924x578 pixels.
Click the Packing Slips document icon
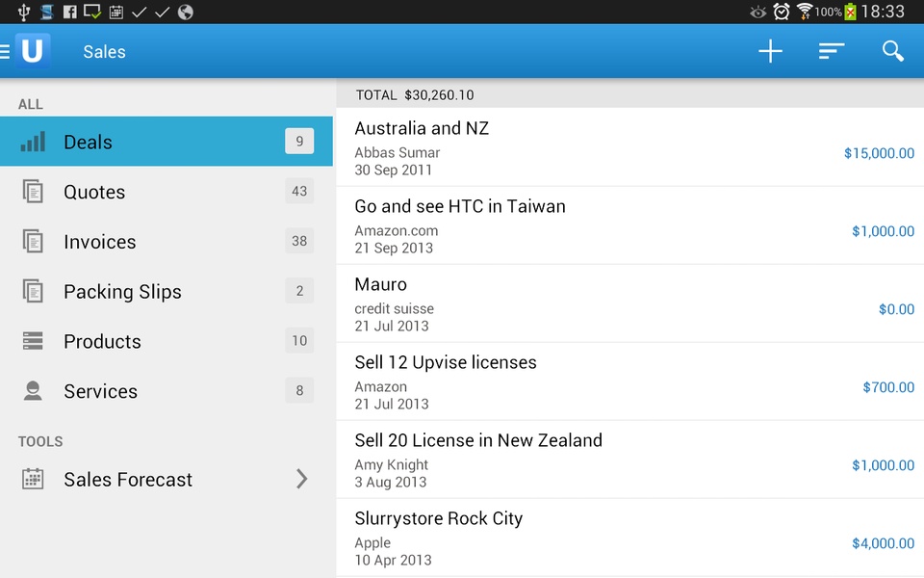tap(33, 291)
